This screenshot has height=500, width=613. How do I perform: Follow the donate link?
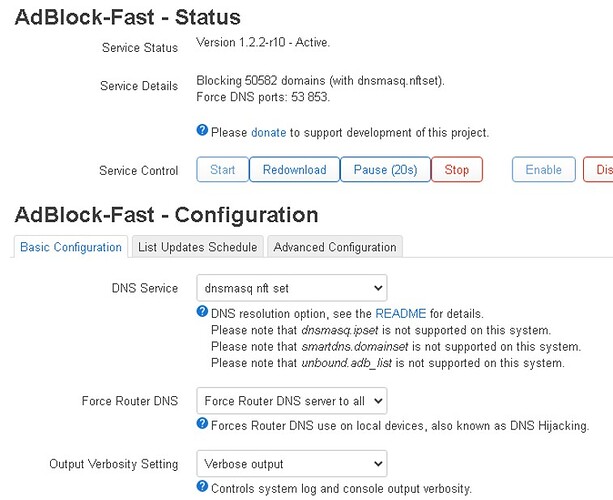tap(268, 132)
